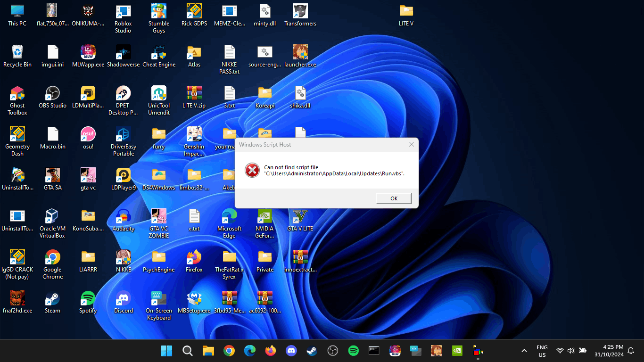Click OK in the Windows Script Host dialog

394,198
